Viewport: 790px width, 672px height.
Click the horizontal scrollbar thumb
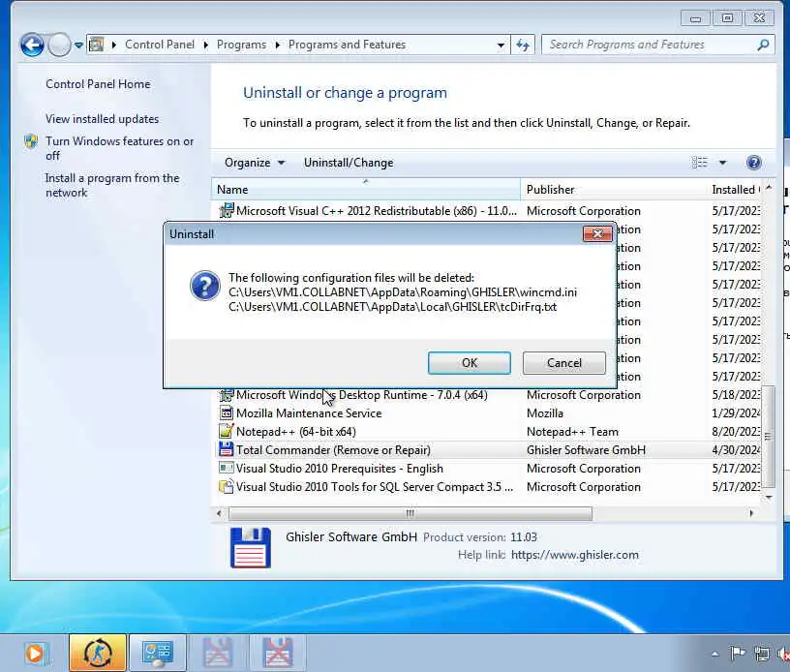pyautogui.click(x=410, y=513)
